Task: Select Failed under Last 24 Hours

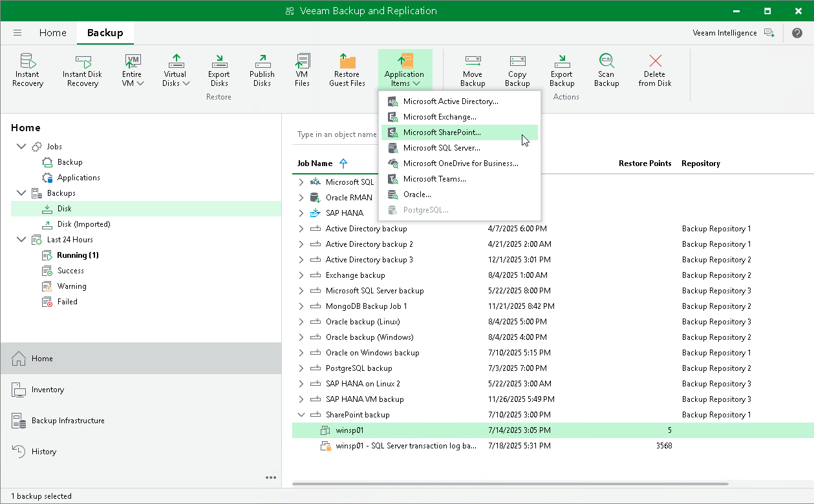Action: click(67, 302)
